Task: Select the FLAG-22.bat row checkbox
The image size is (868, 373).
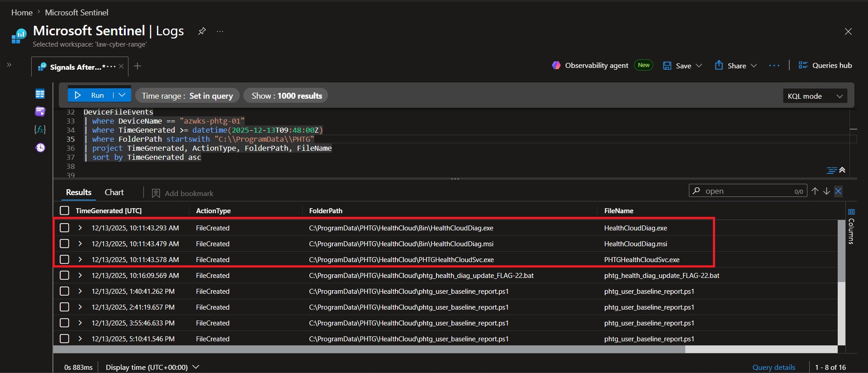Action: (65, 275)
